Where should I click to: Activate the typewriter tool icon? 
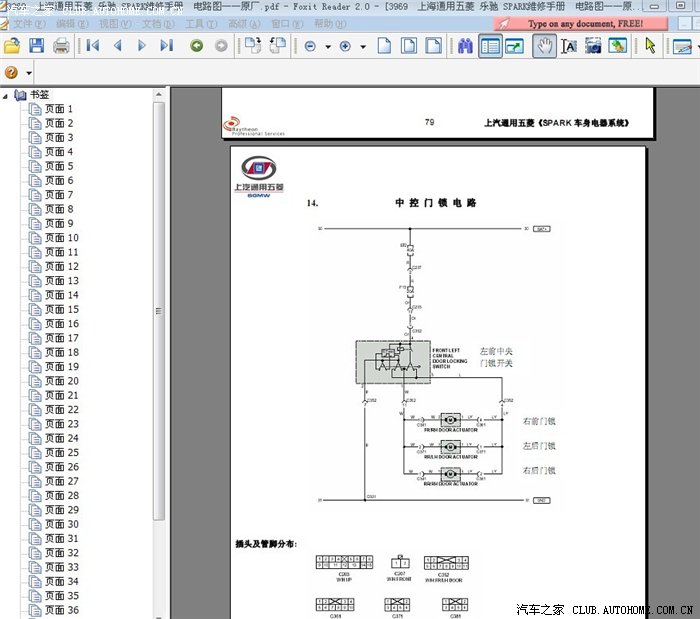pyautogui.click(x=682, y=46)
